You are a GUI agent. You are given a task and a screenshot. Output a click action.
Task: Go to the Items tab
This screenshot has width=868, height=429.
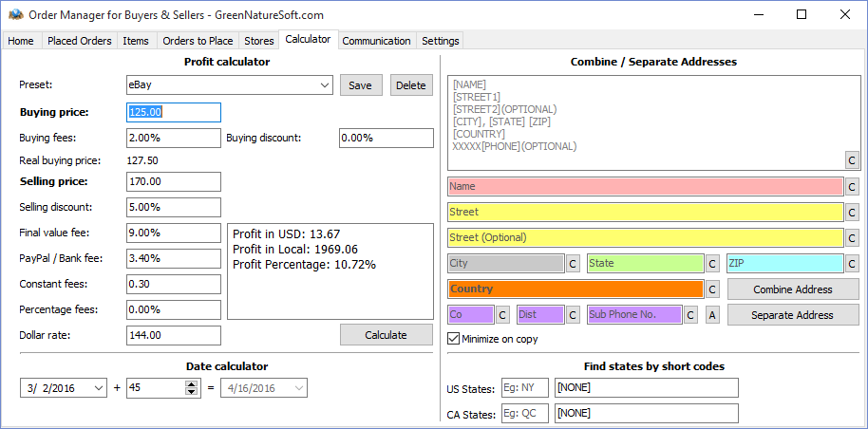[x=136, y=41]
